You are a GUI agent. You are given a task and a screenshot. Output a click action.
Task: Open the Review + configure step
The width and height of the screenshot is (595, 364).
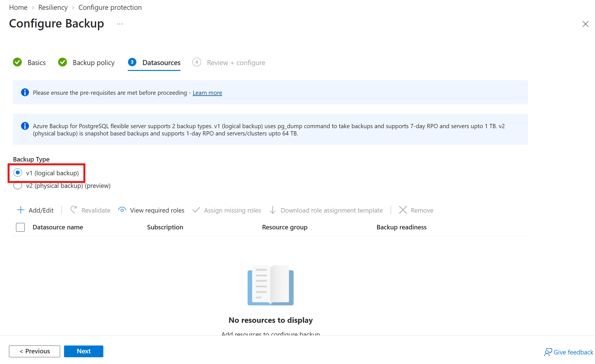[229, 63]
